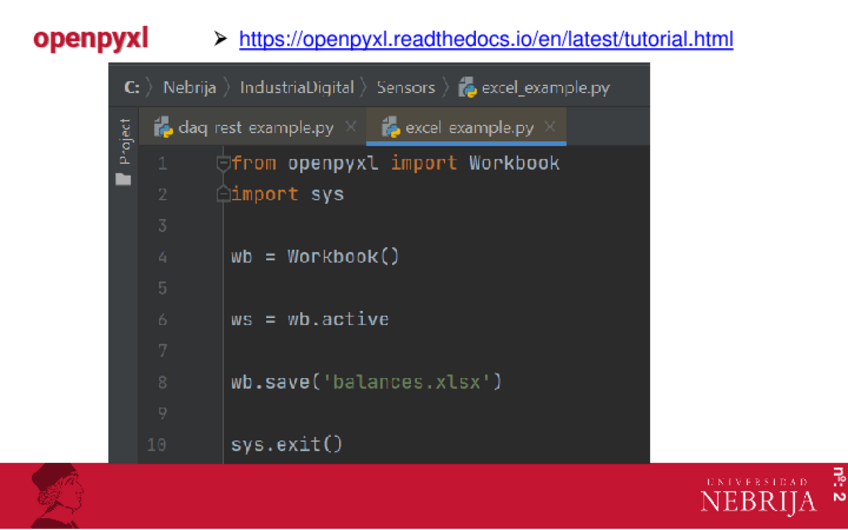Click line number 8 in the gutter

(162, 382)
